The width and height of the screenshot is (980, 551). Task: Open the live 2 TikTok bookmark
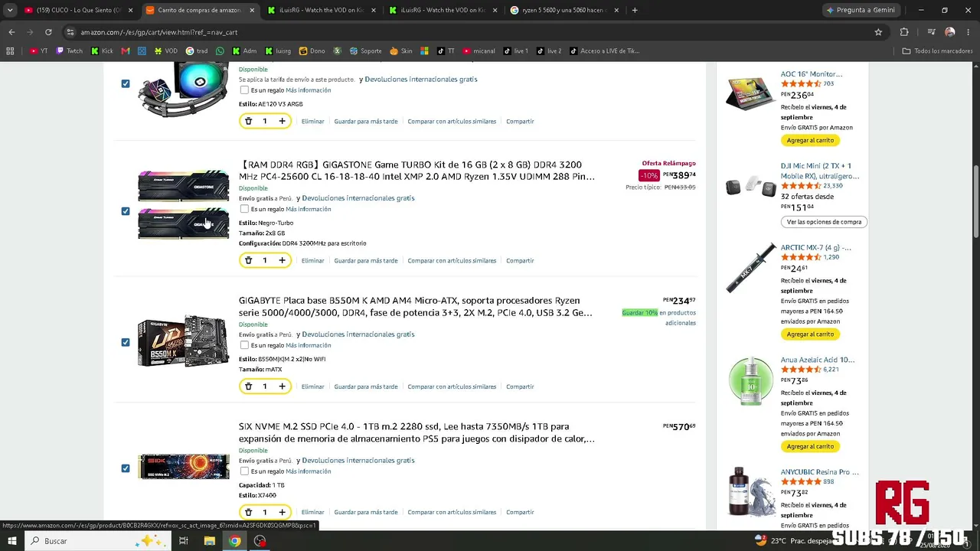[x=549, y=51]
